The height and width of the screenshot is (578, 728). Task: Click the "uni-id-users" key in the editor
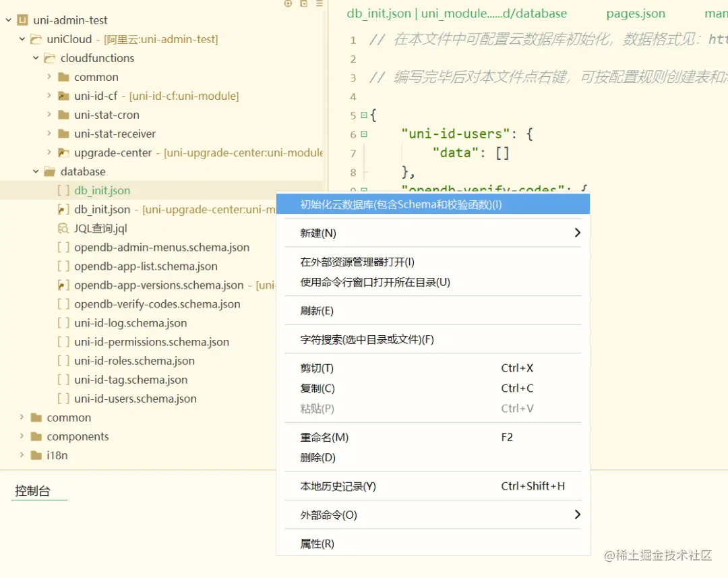click(456, 134)
